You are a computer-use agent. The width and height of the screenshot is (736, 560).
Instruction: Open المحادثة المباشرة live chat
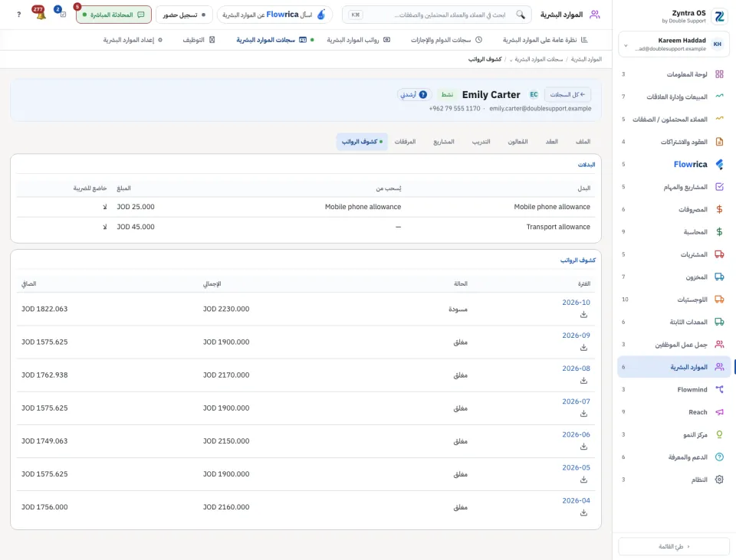113,15
